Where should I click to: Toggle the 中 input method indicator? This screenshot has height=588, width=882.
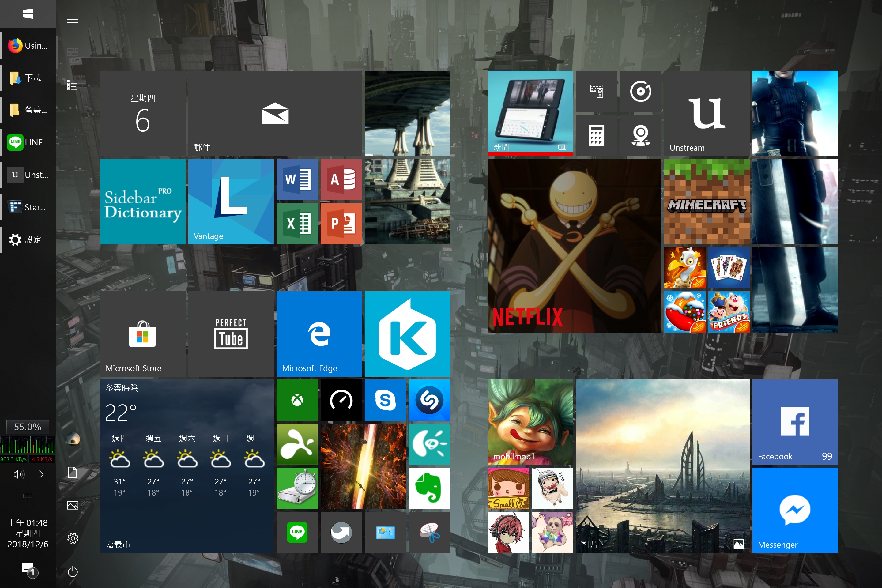click(x=28, y=497)
